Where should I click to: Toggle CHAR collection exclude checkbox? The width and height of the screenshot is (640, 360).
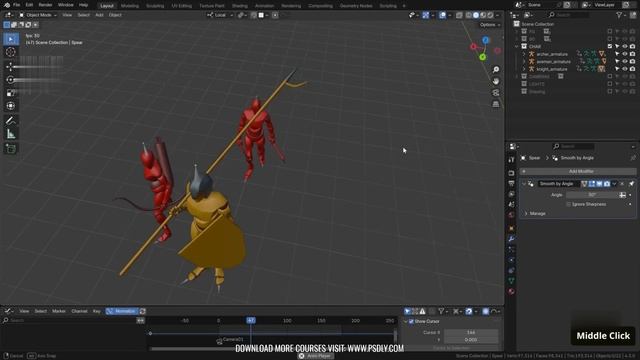pos(610,47)
